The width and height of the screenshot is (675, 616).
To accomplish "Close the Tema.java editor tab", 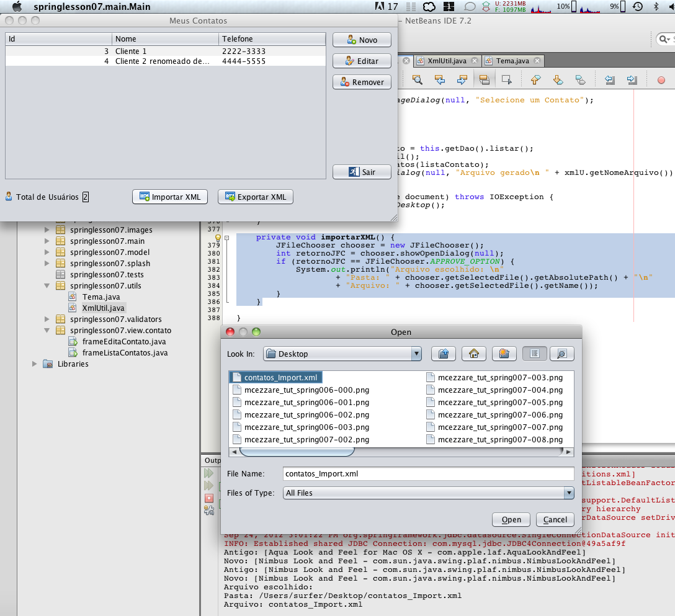I will point(537,61).
